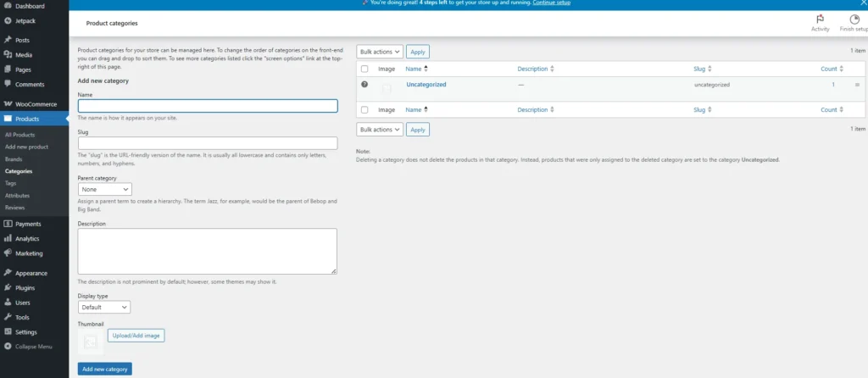Click the Users sidebar icon
This screenshot has width=868, height=378.
[8, 303]
